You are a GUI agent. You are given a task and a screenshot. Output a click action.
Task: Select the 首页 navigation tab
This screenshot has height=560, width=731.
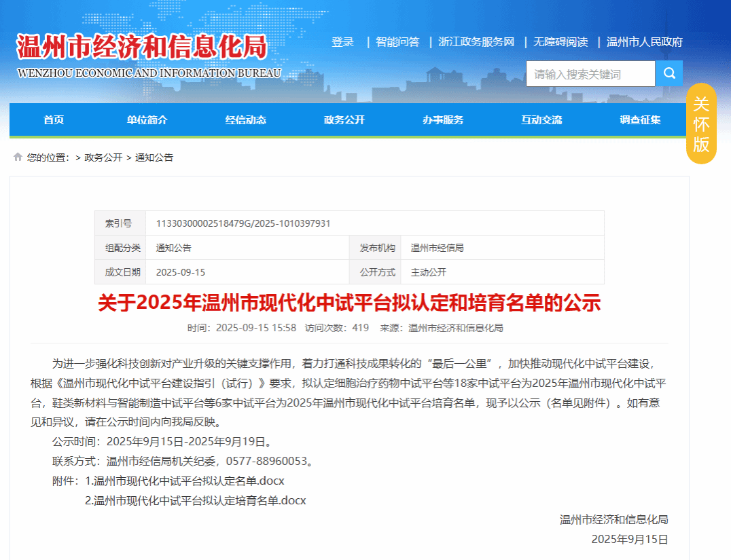coord(54,119)
